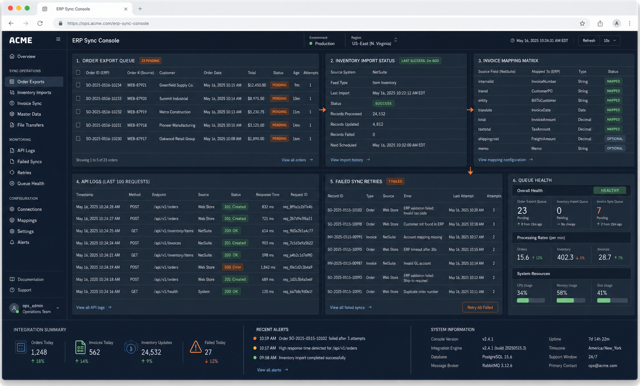Click the Memory Usage 58% progress bar
The width and height of the screenshot is (640, 386).
571,301
